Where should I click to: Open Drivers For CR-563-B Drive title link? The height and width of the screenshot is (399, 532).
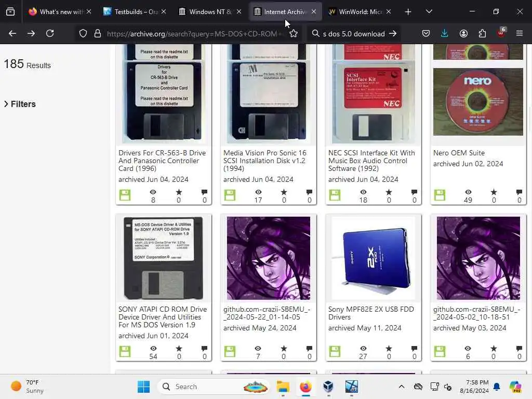(x=162, y=161)
